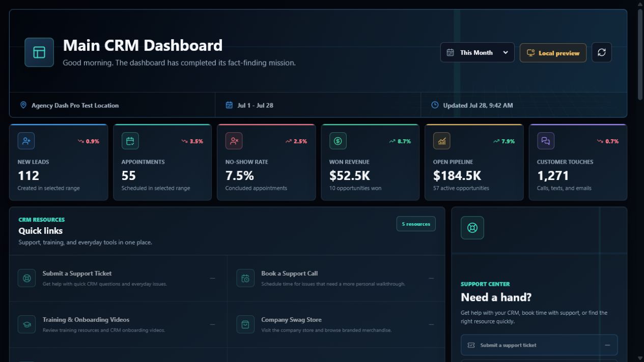Image resolution: width=644 pixels, height=362 pixels.
Task: Click the graduation cap icon for Training Videos
Action: [26, 324]
